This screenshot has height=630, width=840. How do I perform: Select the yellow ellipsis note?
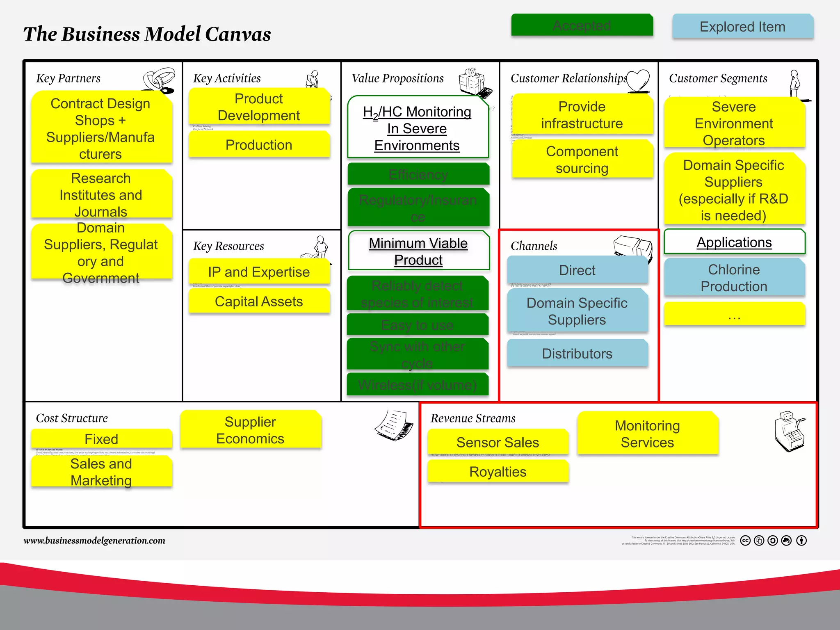coord(734,314)
